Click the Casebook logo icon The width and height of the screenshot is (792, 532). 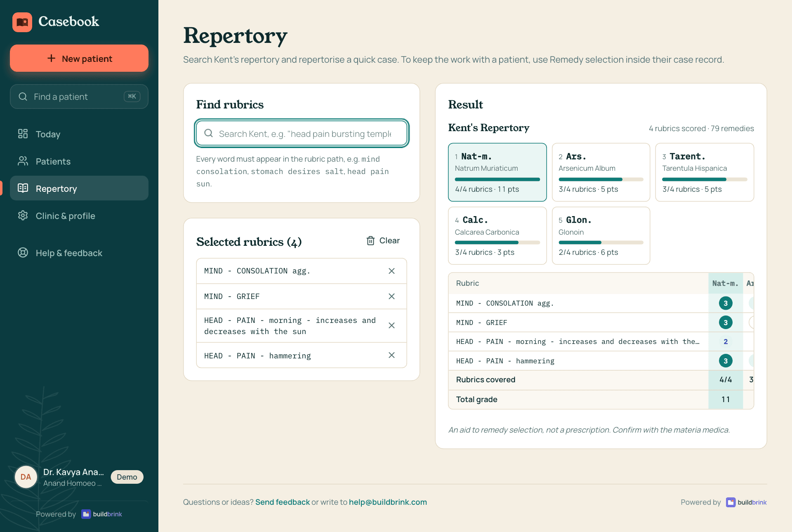coord(22,22)
